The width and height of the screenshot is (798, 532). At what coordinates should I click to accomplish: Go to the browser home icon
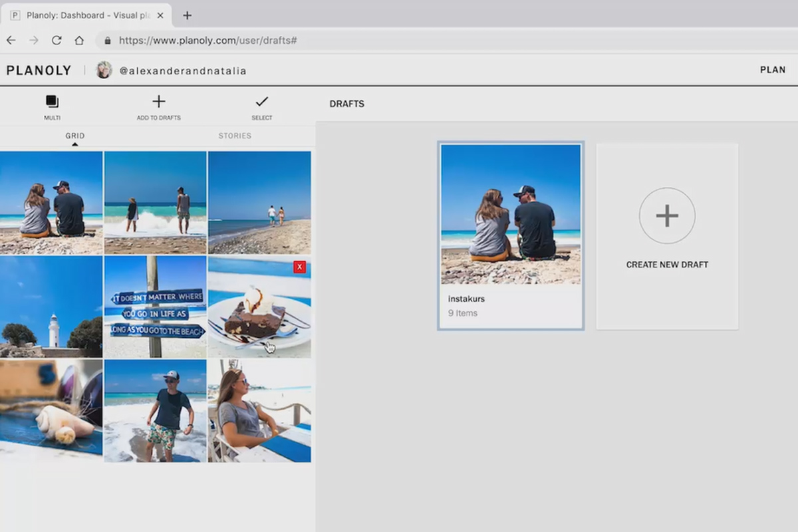[x=79, y=41]
